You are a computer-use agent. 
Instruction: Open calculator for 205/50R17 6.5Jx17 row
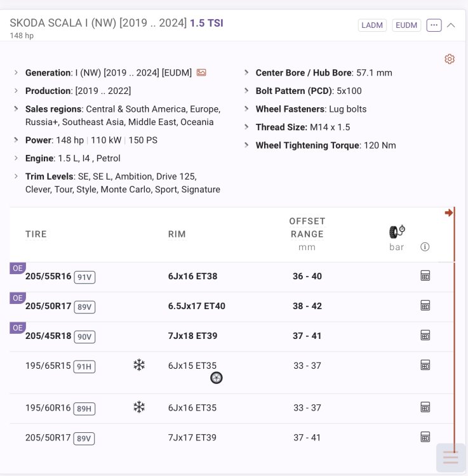click(425, 305)
